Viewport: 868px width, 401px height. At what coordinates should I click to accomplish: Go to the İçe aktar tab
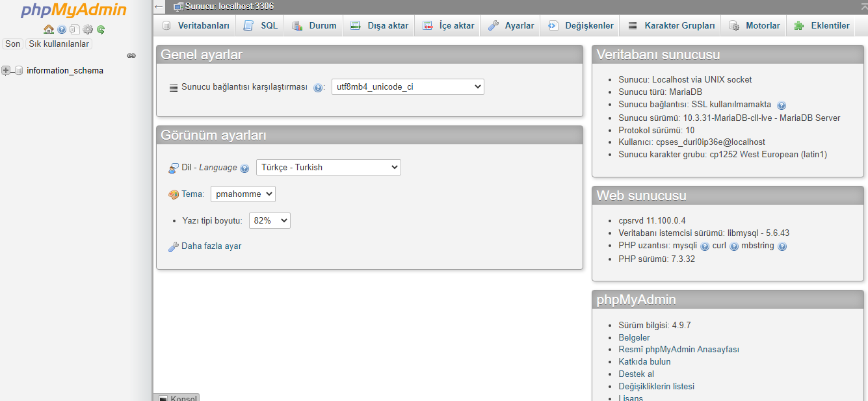point(449,25)
